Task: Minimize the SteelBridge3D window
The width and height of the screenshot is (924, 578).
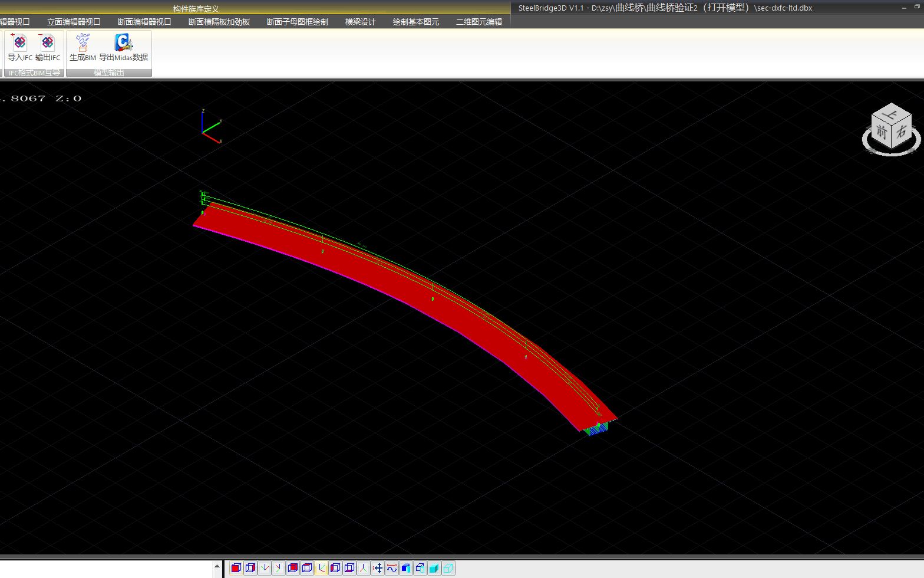Action: tap(904, 8)
